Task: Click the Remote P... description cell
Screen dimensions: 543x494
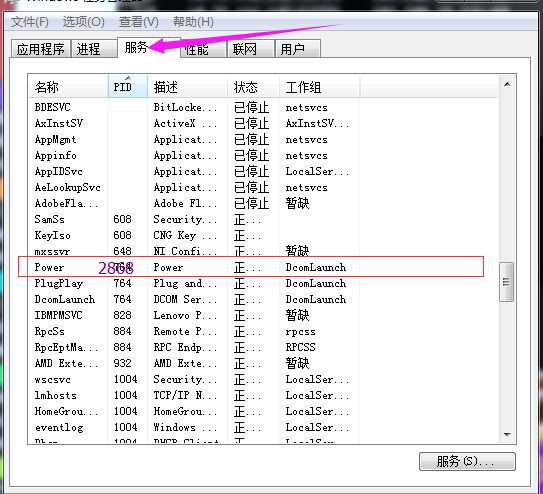Action: pos(185,331)
